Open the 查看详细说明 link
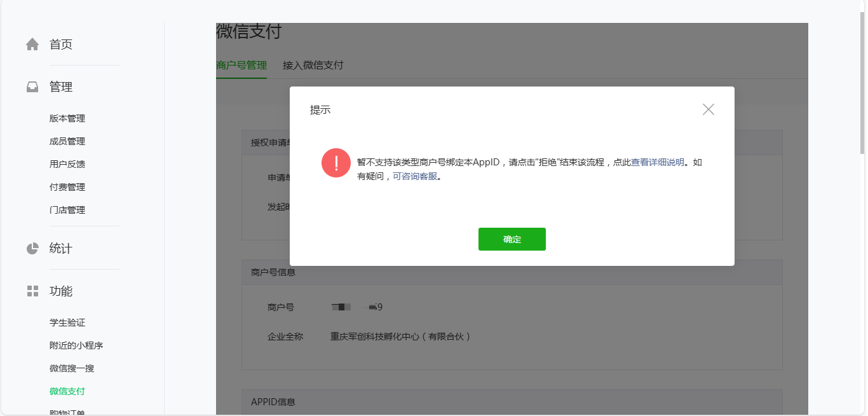 [658, 162]
